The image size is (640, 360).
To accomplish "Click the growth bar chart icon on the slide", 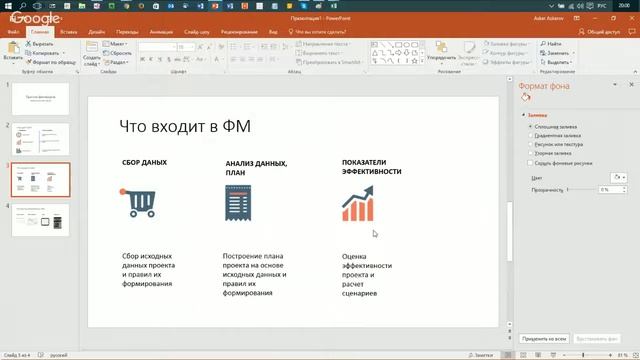I will click(x=358, y=203).
